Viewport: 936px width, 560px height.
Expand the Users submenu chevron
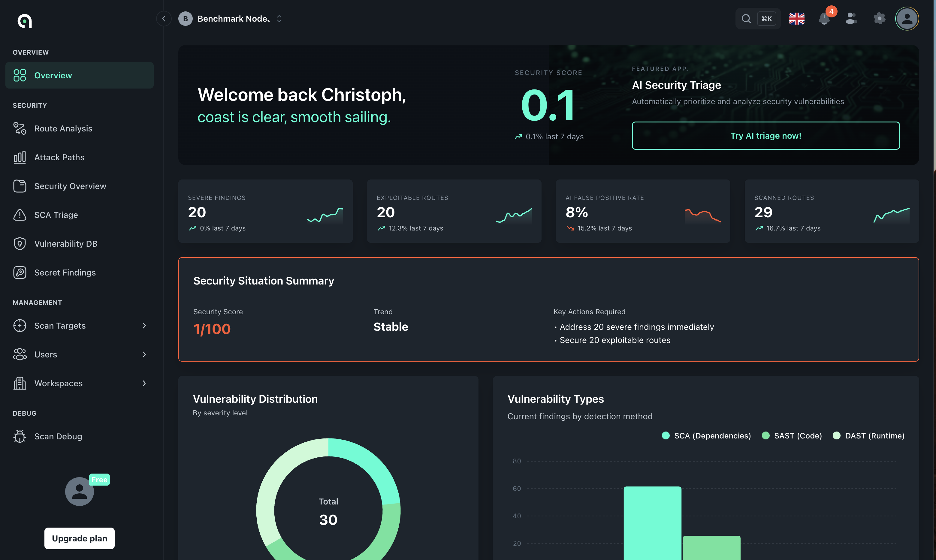144,354
